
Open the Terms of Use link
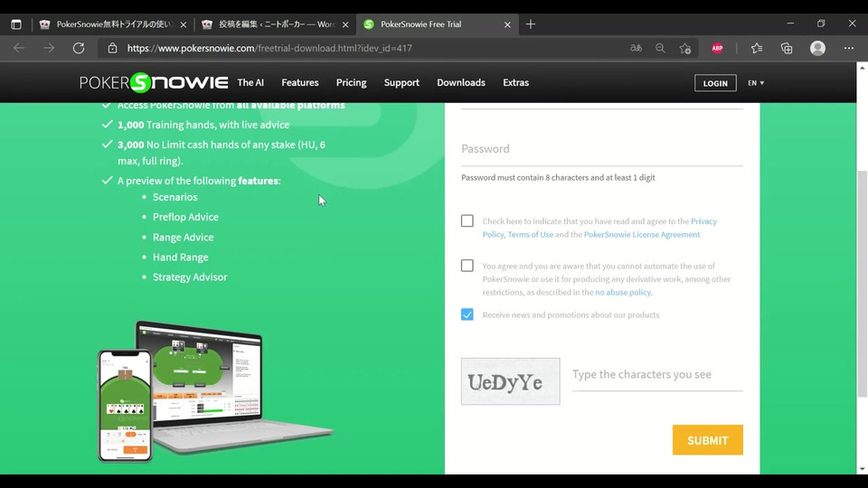(x=531, y=235)
